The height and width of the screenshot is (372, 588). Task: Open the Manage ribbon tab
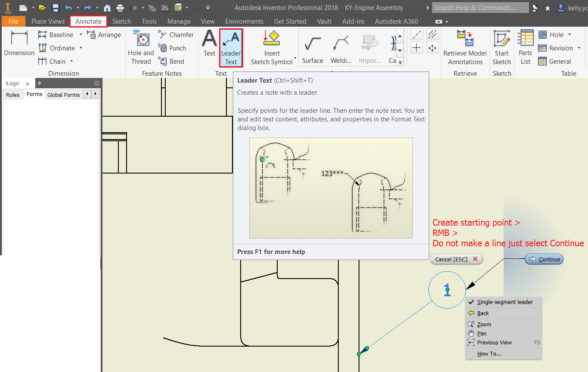179,21
